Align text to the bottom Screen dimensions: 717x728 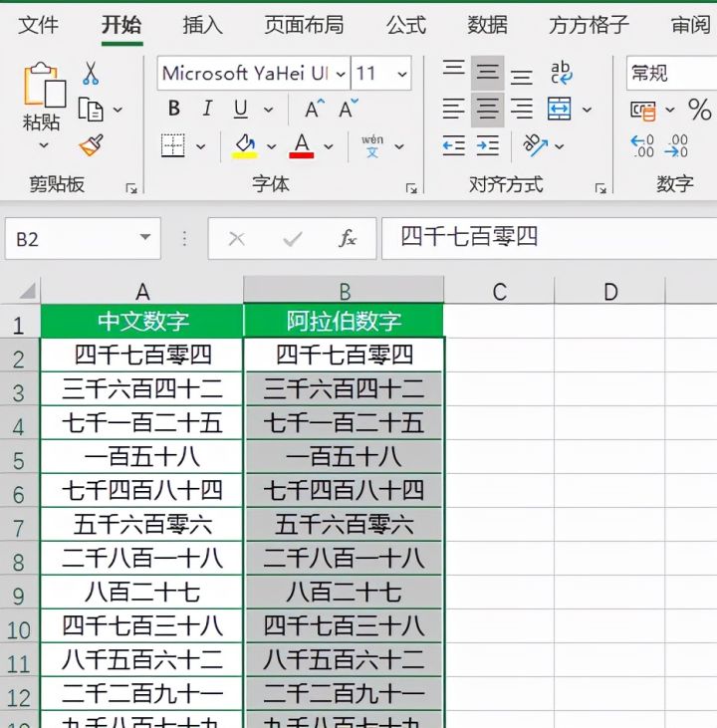(x=521, y=77)
